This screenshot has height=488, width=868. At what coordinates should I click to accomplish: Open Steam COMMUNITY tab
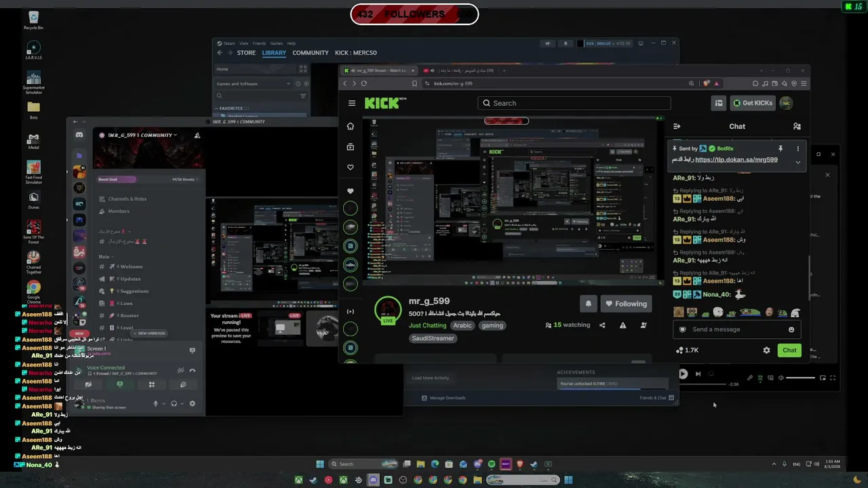[x=311, y=53]
